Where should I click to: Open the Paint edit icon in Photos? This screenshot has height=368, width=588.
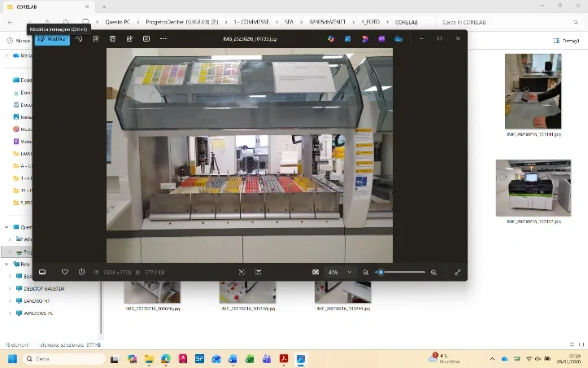347,39
